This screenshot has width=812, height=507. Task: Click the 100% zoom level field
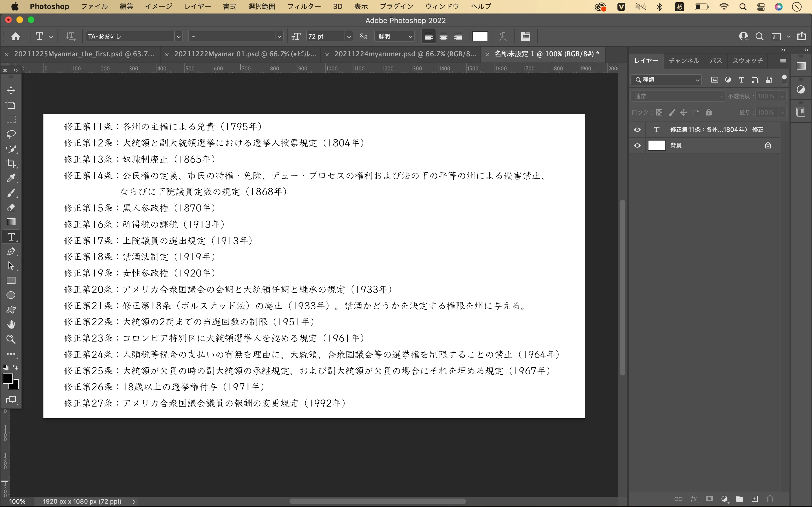[17, 501]
